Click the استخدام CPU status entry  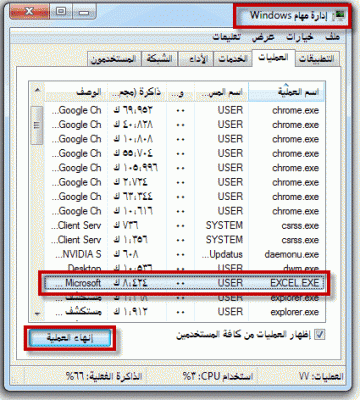point(218,377)
